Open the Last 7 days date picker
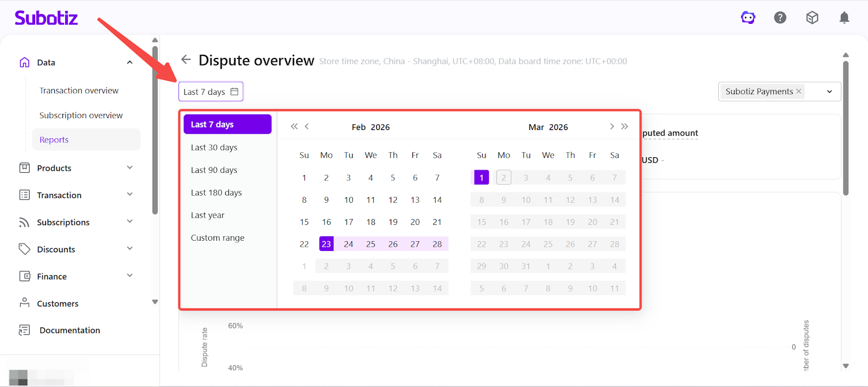 click(x=210, y=92)
